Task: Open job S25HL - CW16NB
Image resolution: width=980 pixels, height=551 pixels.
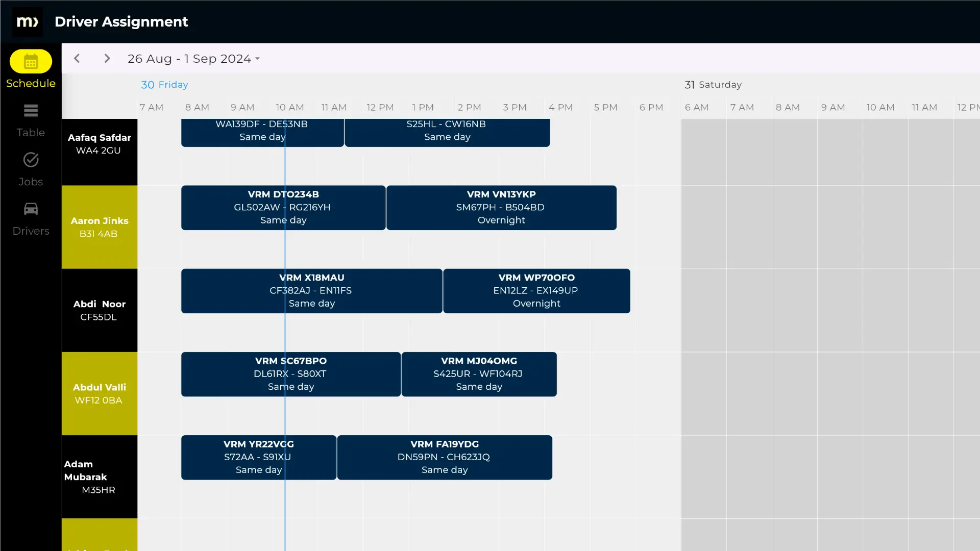Action: click(x=447, y=133)
